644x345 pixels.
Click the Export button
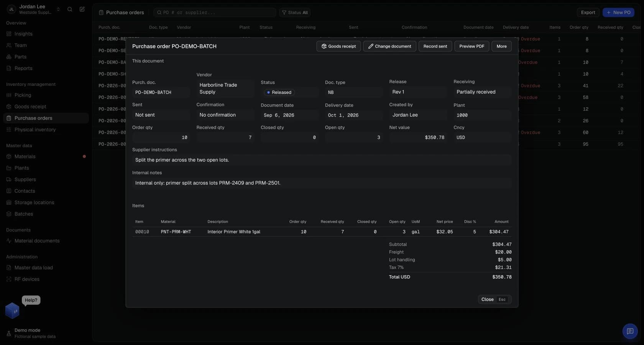588,13
